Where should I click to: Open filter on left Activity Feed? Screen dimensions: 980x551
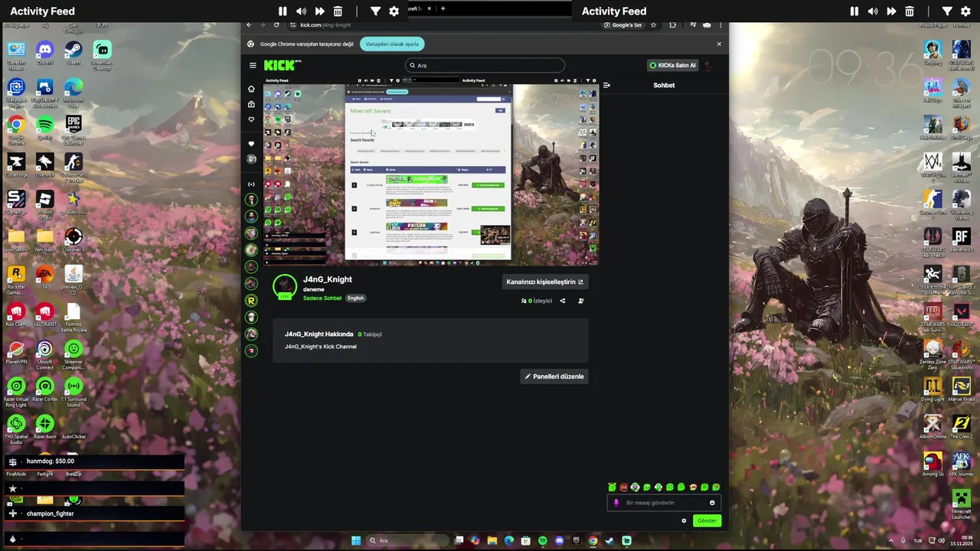point(375,11)
